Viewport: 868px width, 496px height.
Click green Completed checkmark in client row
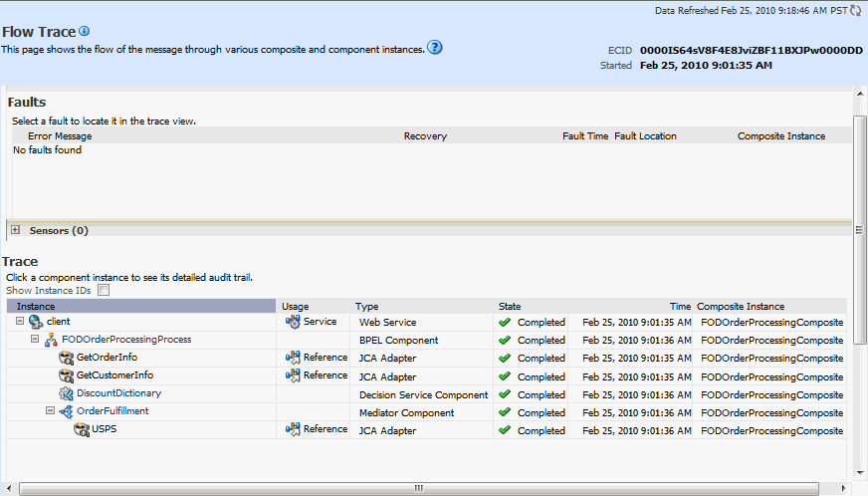505,322
